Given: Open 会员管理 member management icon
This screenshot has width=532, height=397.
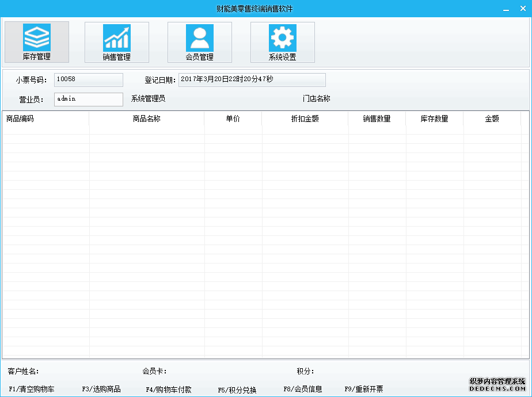Looking at the screenshot, I should point(199,42).
